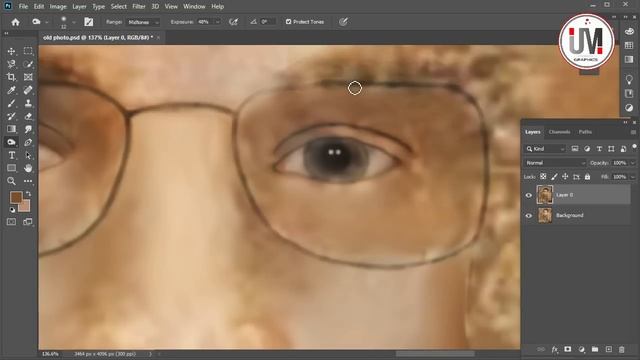Viewport: 640px width, 360px height.
Task: Toggle the brush settings panel icon
Action: pyautogui.click(x=89, y=22)
